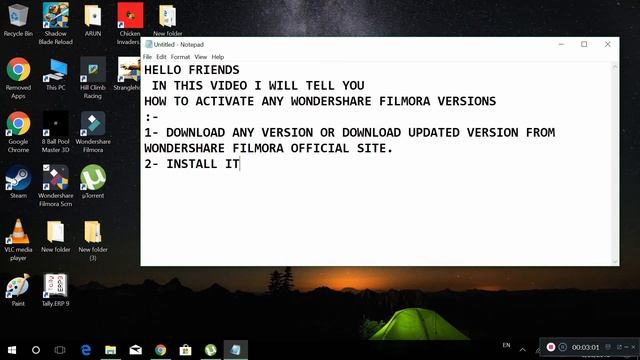This screenshot has width=640, height=360.
Task: Select the Tally.ERP 9 desktop shortcut
Action: pos(56,290)
